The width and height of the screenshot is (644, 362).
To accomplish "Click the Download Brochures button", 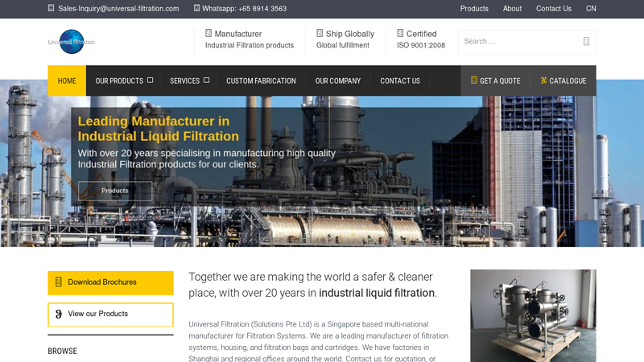I will point(110,283).
